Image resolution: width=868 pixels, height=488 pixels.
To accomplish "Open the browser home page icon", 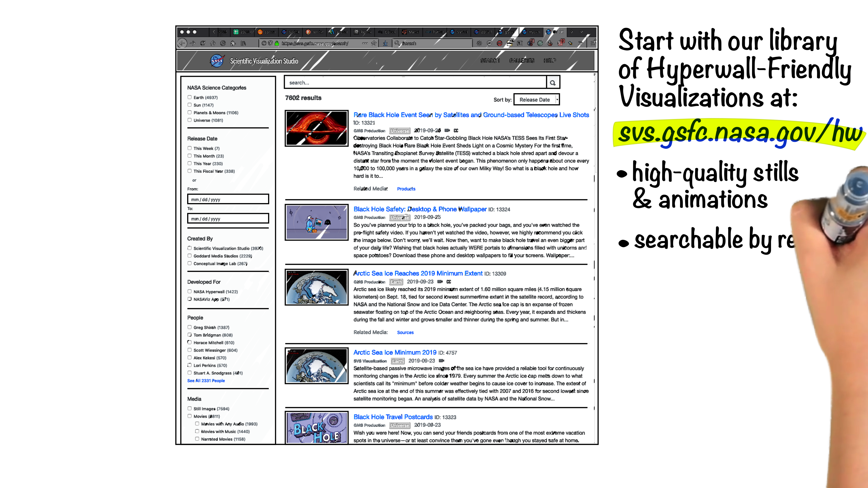I will point(213,43).
